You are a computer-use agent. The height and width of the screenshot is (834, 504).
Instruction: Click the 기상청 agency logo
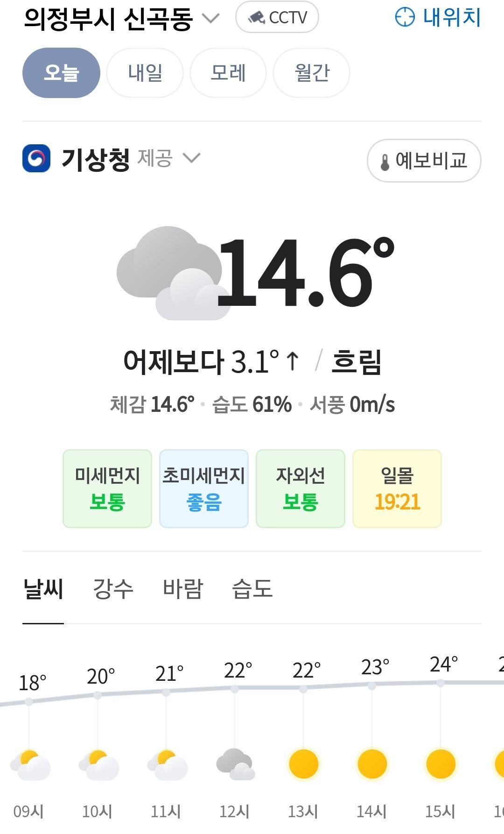36,158
